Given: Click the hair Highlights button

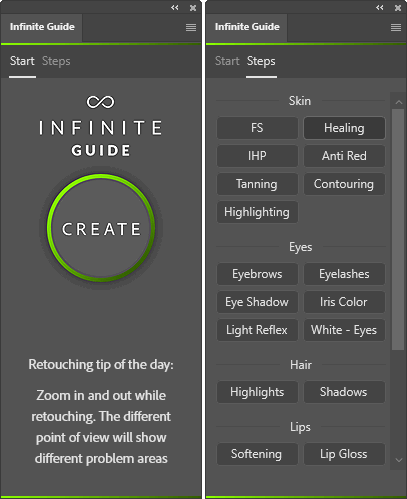Looking at the screenshot, I should [x=257, y=392].
